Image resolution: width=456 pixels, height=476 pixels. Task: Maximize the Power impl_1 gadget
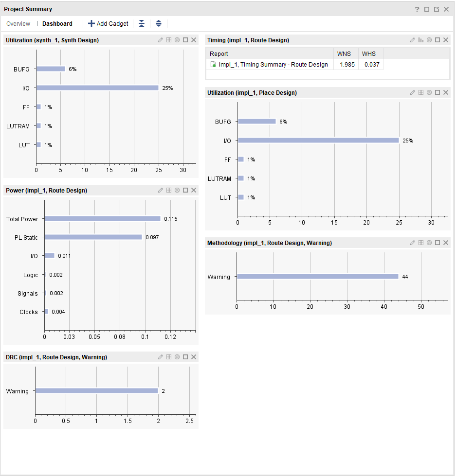pyautogui.click(x=185, y=190)
